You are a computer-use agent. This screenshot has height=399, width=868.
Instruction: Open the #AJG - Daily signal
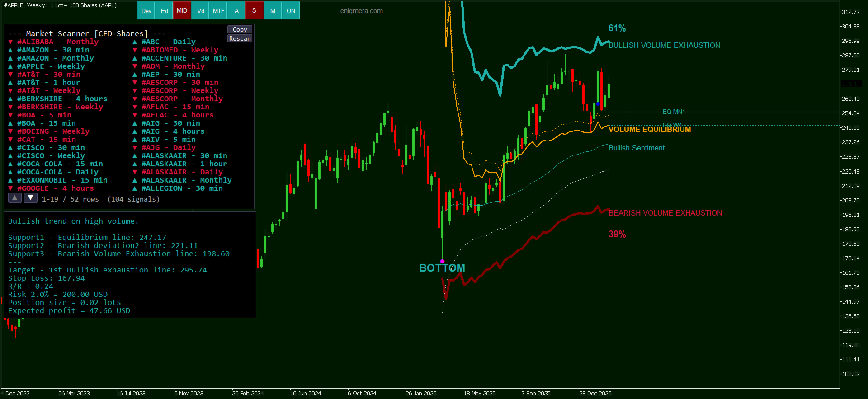pos(164,148)
